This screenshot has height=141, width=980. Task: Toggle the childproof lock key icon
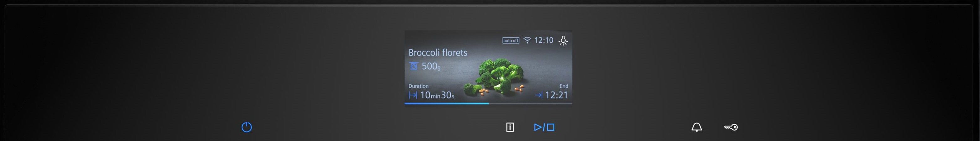pos(731,127)
